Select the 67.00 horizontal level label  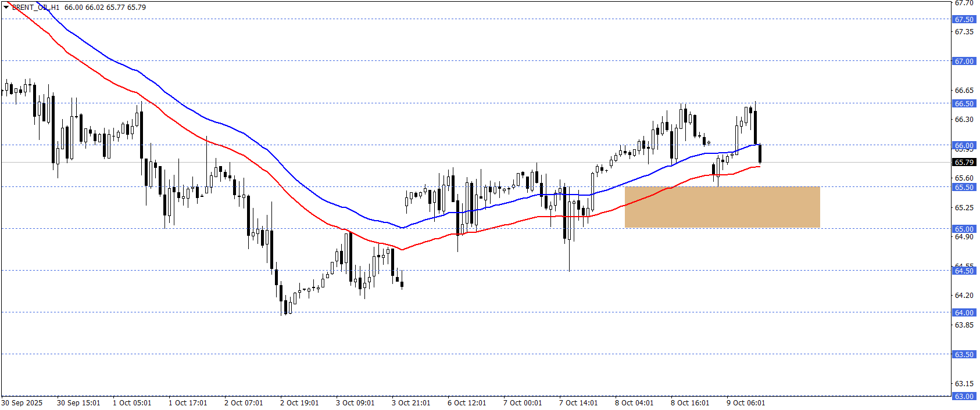pyautogui.click(x=964, y=61)
